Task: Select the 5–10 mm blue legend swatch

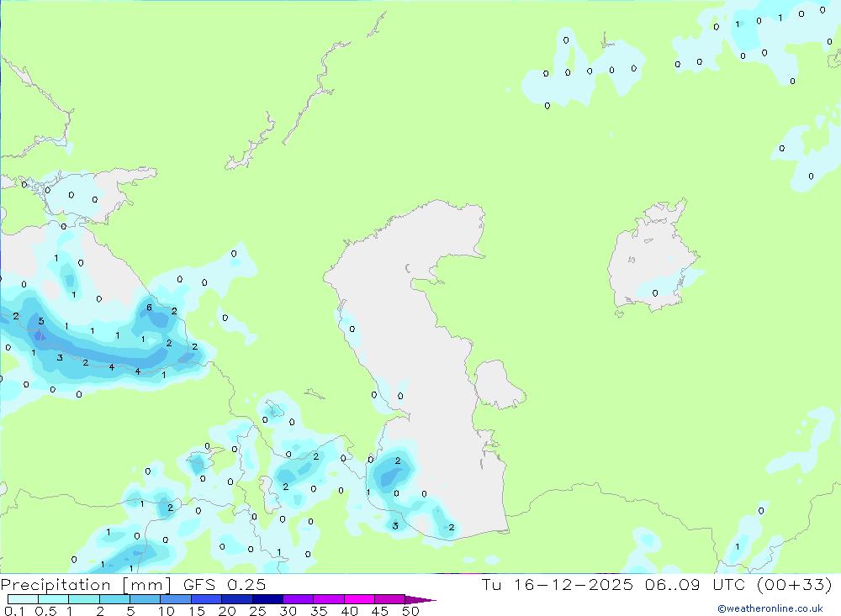Action: point(145,599)
